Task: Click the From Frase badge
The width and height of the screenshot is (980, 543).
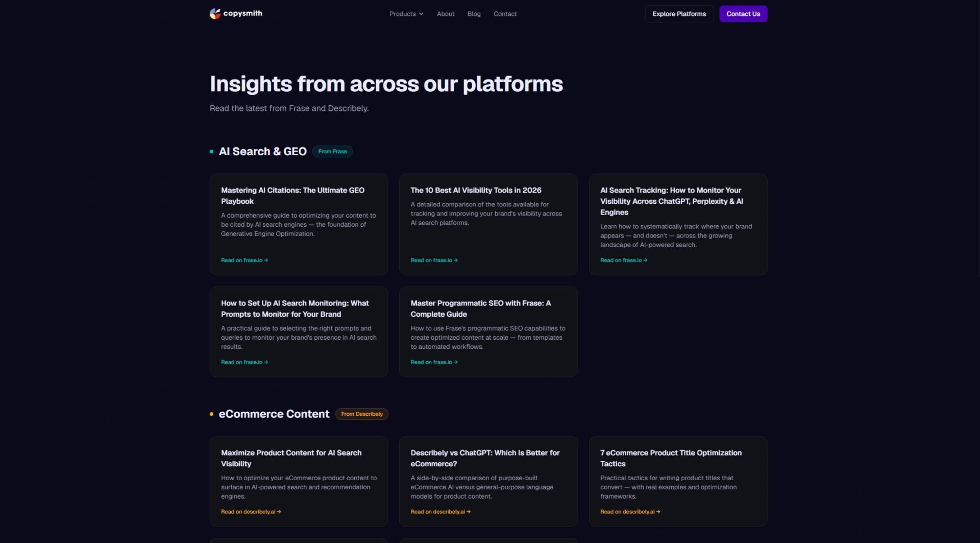Action: click(x=332, y=152)
